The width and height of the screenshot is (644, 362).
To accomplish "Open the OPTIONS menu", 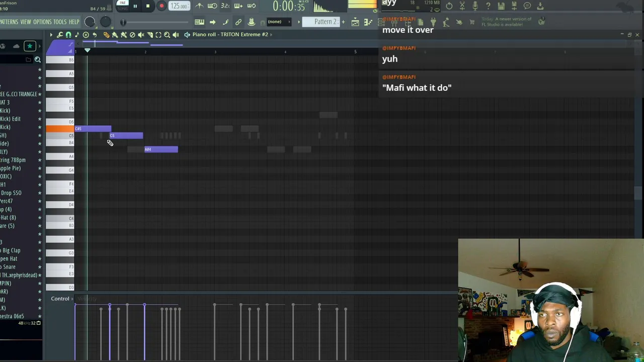I will pyautogui.click(x=42, y=22).
